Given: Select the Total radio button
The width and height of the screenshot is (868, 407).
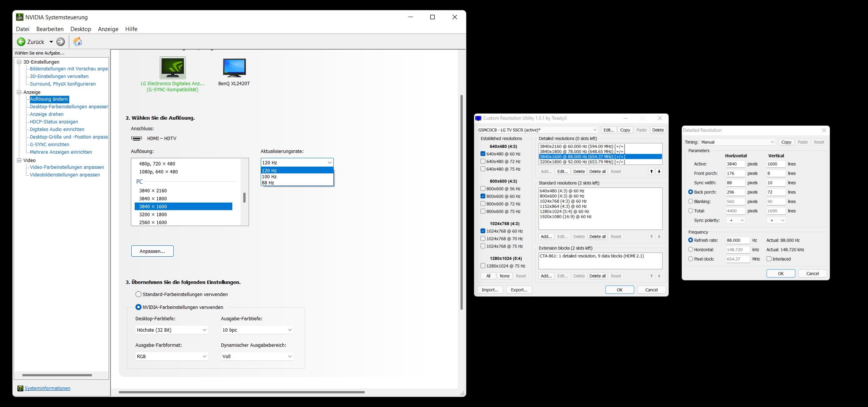Looking at the screenshot, I should pos(691,211).
